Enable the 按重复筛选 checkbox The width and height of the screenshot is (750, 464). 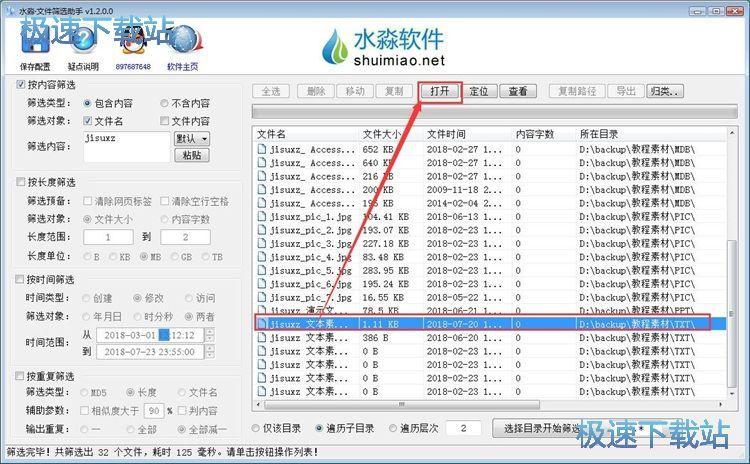[x=20, y=376]
